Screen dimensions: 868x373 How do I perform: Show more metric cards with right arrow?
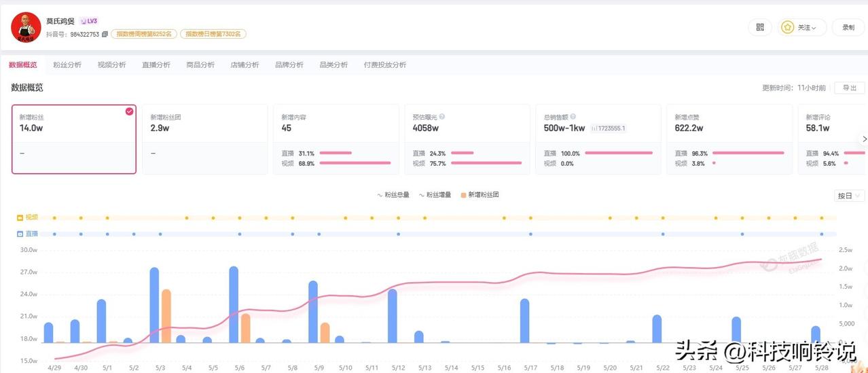[x=864, y=139]
